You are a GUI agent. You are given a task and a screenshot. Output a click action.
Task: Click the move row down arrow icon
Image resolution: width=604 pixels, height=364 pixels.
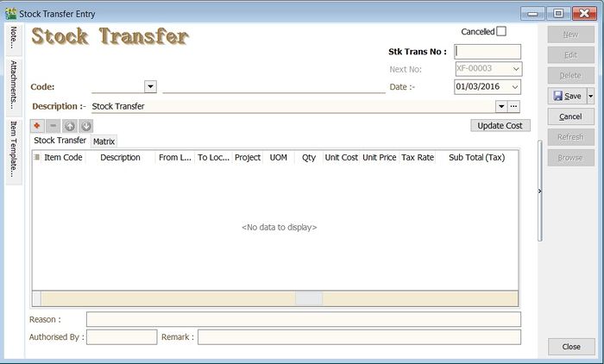coord(85,126)
